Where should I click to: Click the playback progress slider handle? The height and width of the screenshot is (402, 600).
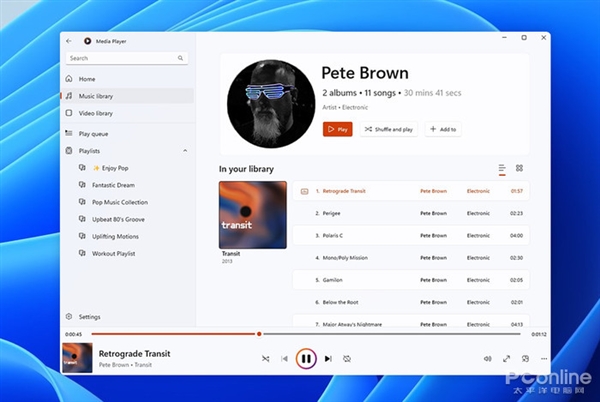coord(259,334)
